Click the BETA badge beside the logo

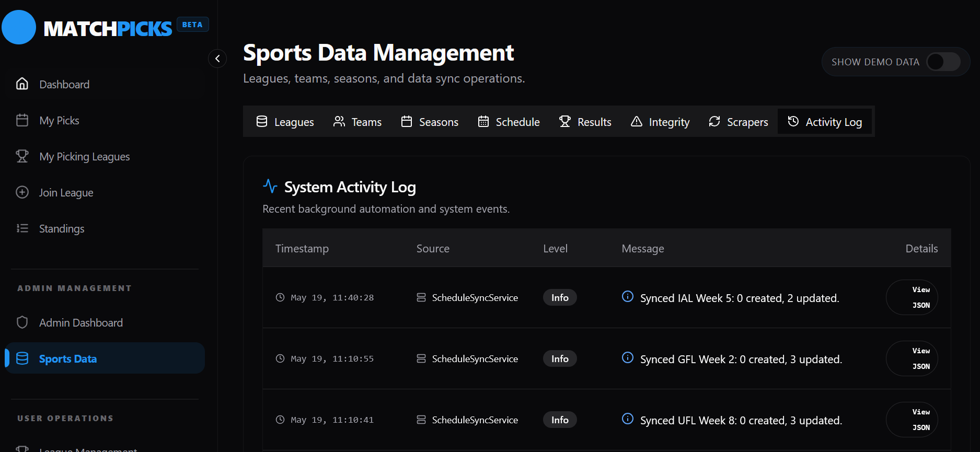tap(192, 25)
